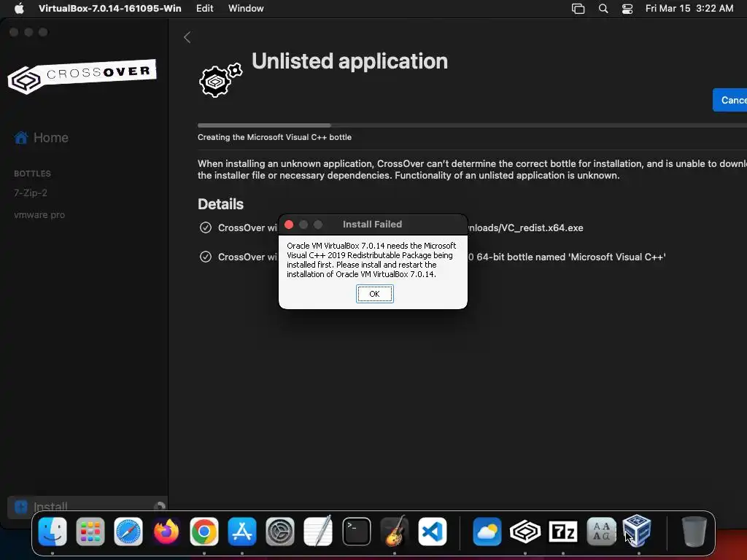Open Font Book from the Dock
747x560 pixels.
pyautogui.click(x=601, y=532)
